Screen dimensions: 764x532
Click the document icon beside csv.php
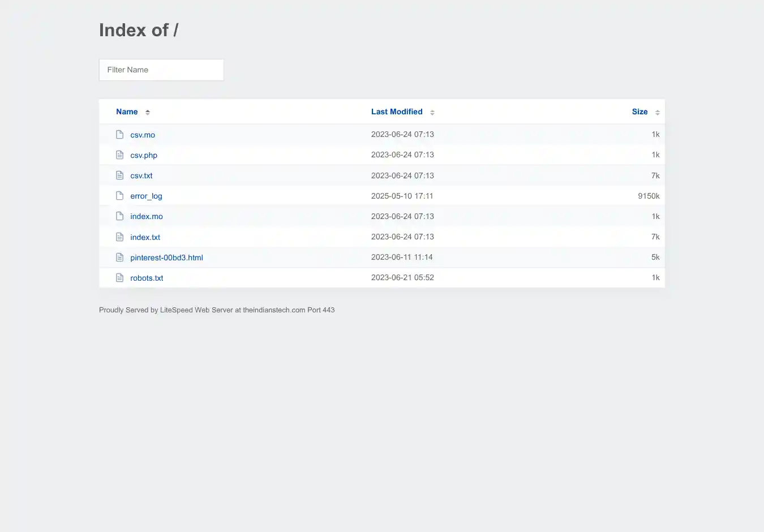click(x=119, y=155)
